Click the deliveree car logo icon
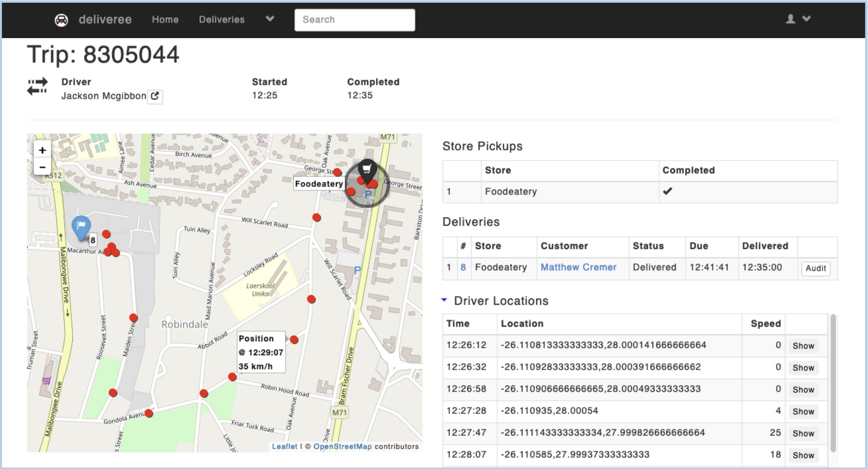This screenshot has height=469, width=868. pos(61,20)
